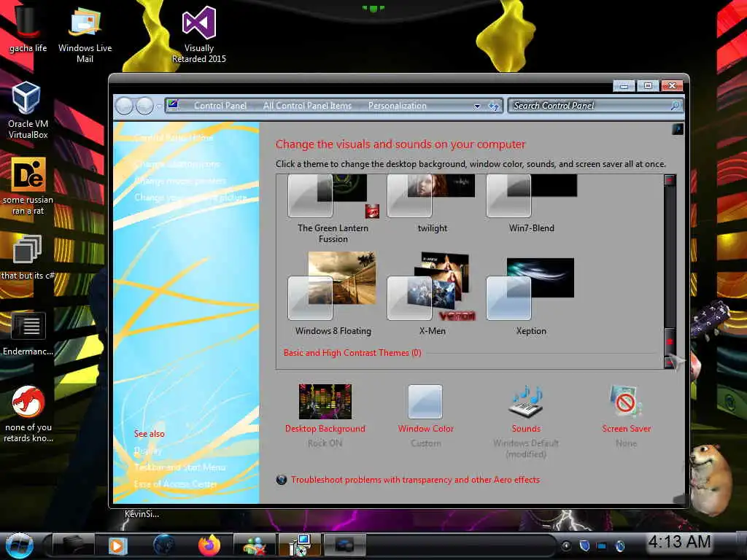Launch Windows Media Player from taskbar
747x560 pixels.
click(117, 545)
